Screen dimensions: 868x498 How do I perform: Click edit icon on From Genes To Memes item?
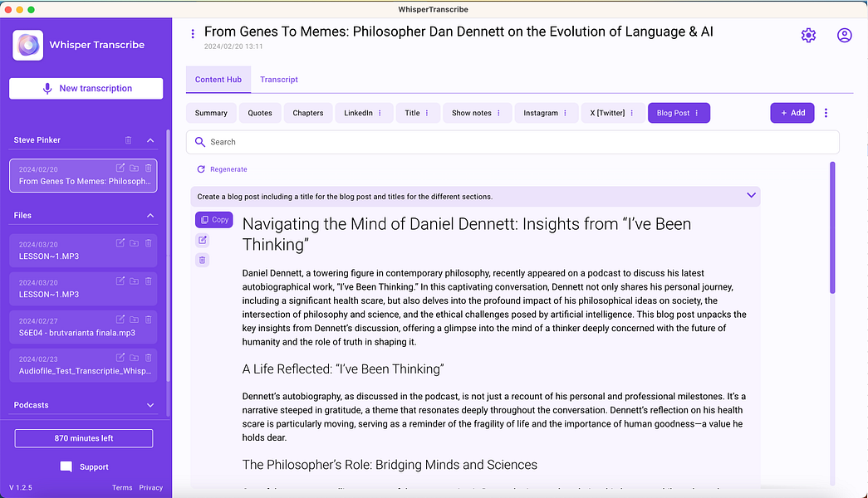click(120, 168)
